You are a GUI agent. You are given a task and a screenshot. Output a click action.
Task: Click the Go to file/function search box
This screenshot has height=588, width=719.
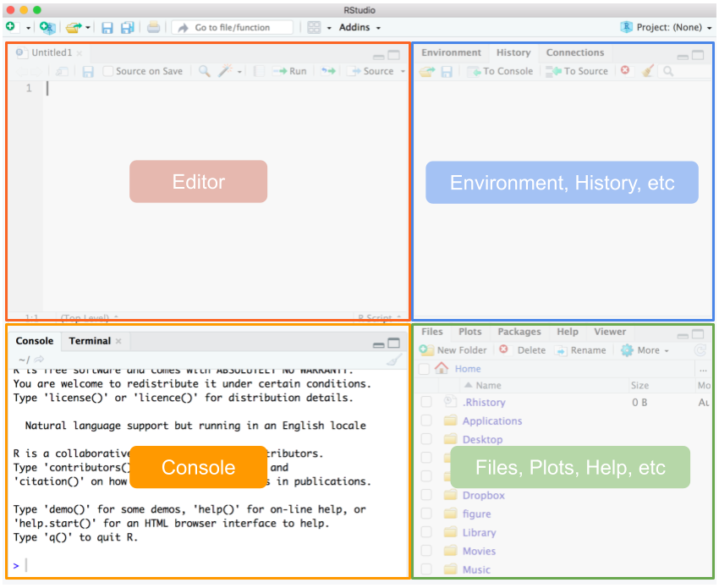(233, 28)
